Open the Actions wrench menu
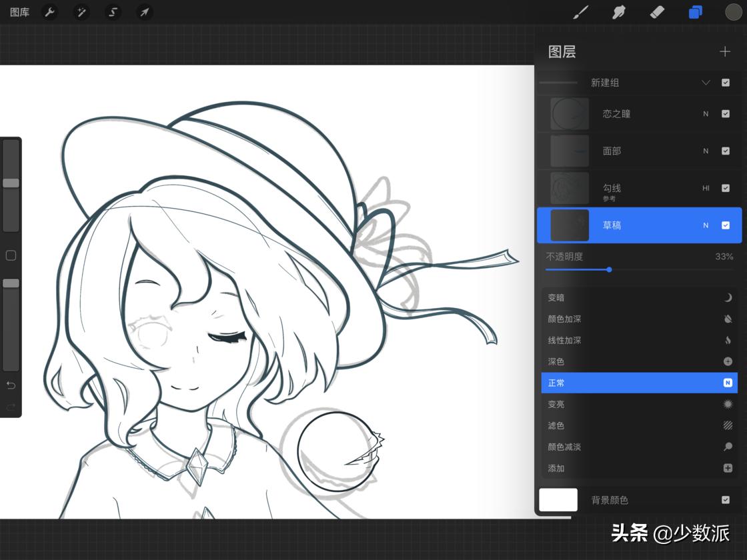 coord(49,12)
